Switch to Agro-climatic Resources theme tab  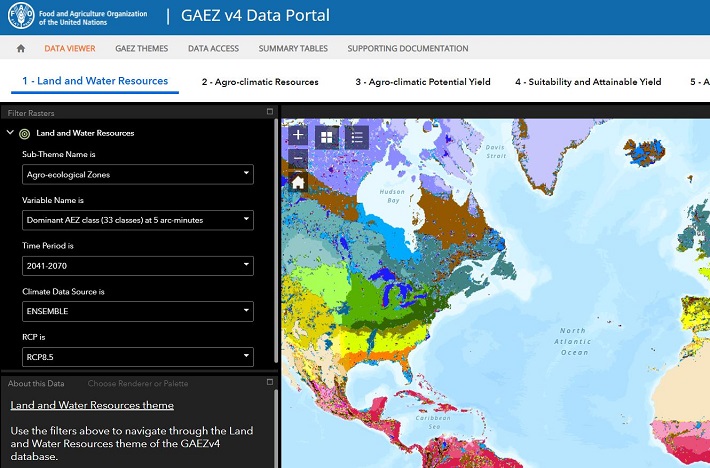[260, 82]
